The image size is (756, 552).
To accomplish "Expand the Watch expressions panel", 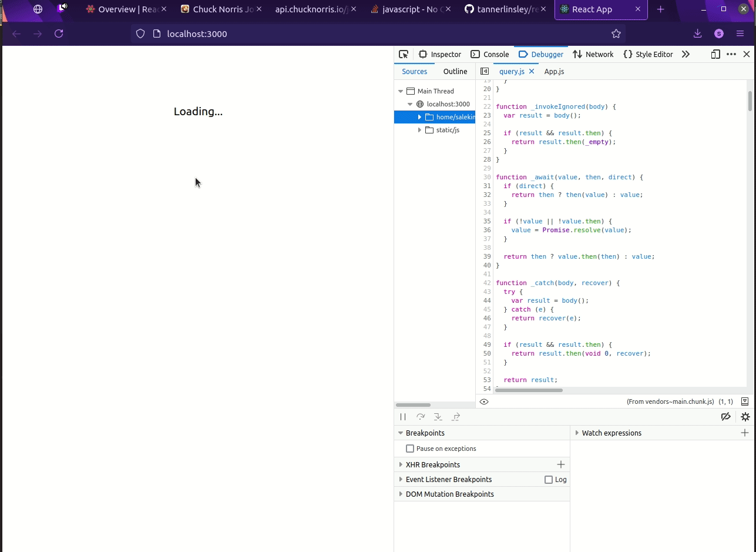I will coord(577,433).
